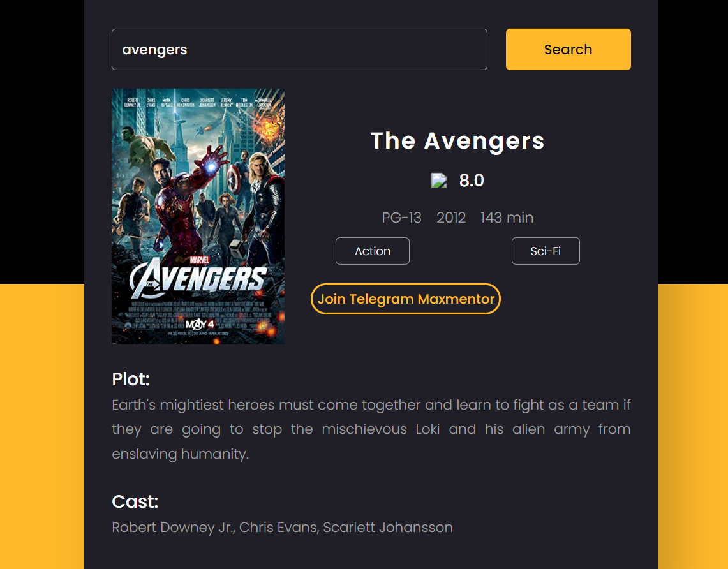
Task: Click the movie poster for The Avengers
Action: pyautogui.click(x=198, y=216)
